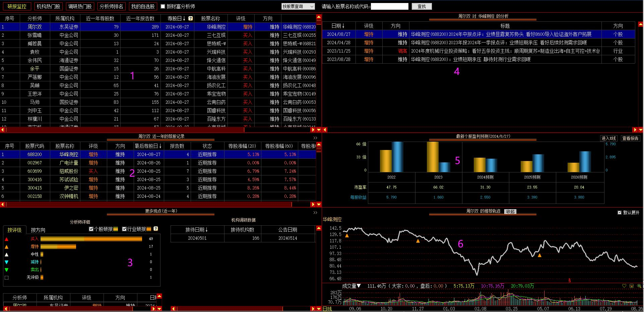Screen dimensions: 644x312
Task: Click the double-arrow icon beside 更多观点 title
Action: coord(315,213)
